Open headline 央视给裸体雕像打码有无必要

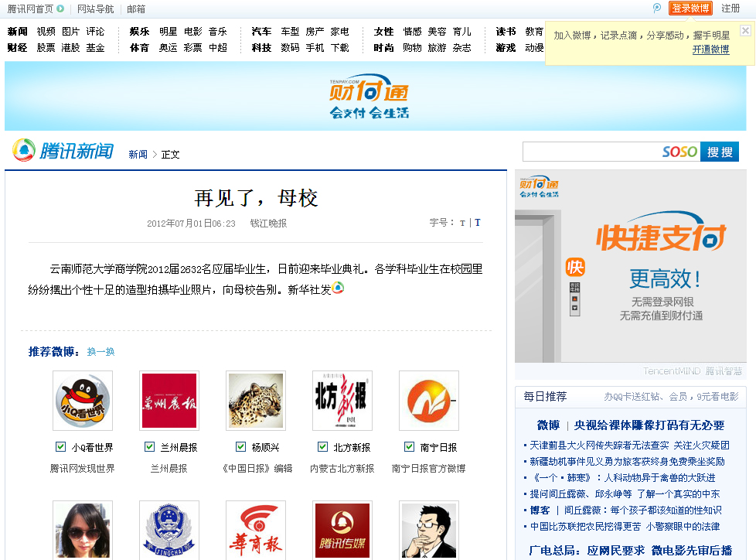[649, 425]
